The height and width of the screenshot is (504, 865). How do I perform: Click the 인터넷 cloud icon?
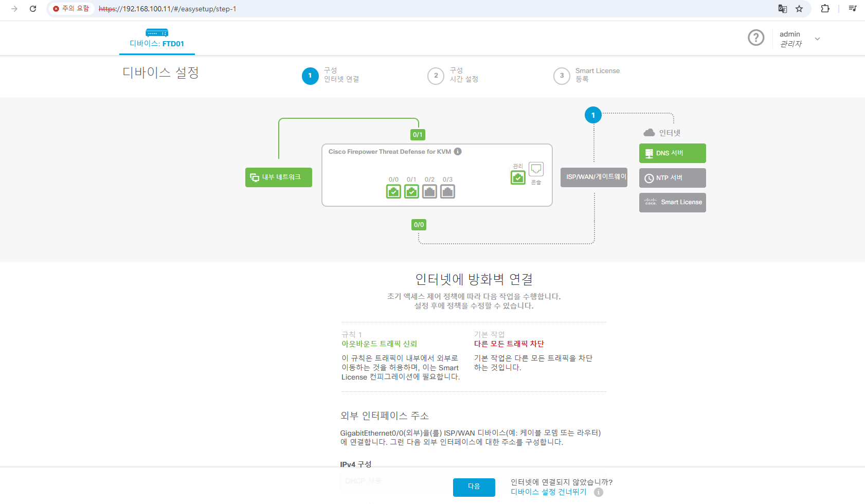point(649,133)
